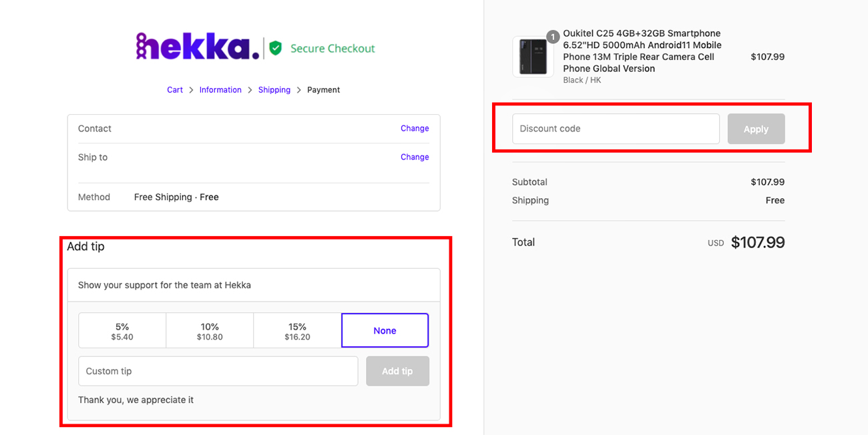Focus the Custom tip input field

pos(218,371)
